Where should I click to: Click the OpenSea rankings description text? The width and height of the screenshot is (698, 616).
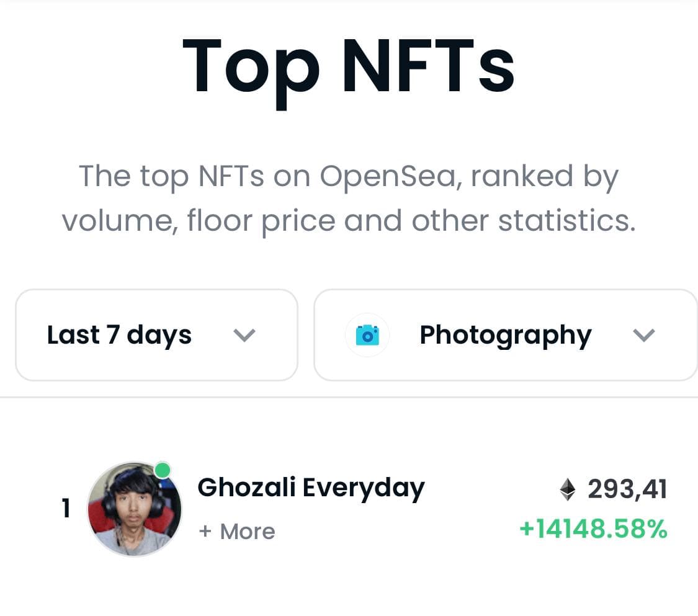349,198
